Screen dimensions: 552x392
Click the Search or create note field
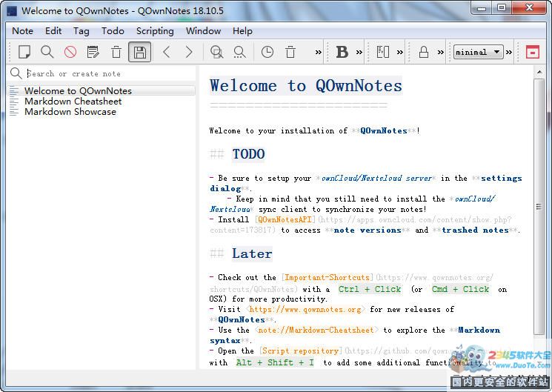pyautogui.click(x=110, y=73)
